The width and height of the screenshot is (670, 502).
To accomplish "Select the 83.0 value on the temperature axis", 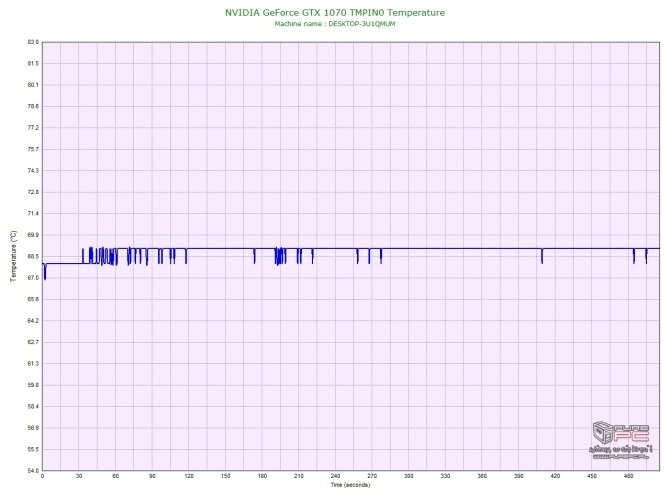I will click(x=33, y=42).
